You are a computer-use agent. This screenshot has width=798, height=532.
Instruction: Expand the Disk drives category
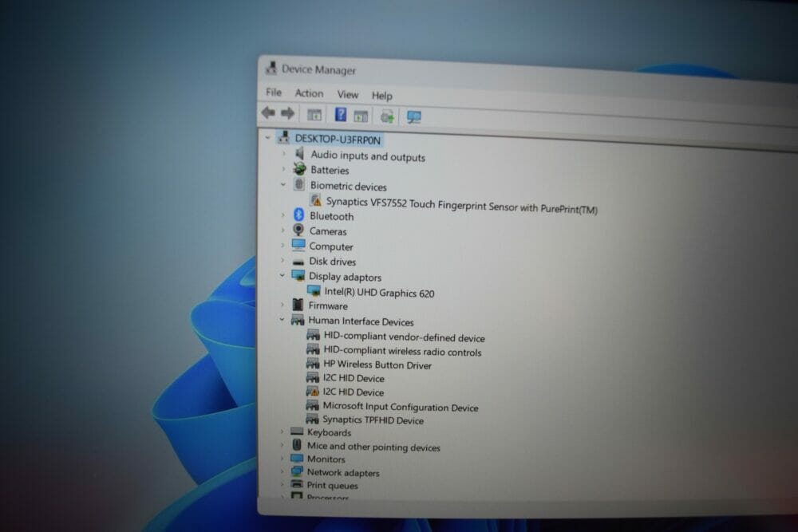pos(283,260)
